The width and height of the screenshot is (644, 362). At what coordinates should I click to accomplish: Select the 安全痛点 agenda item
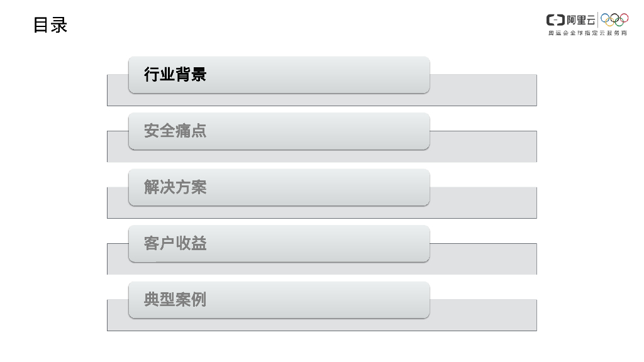pos(279,131)
